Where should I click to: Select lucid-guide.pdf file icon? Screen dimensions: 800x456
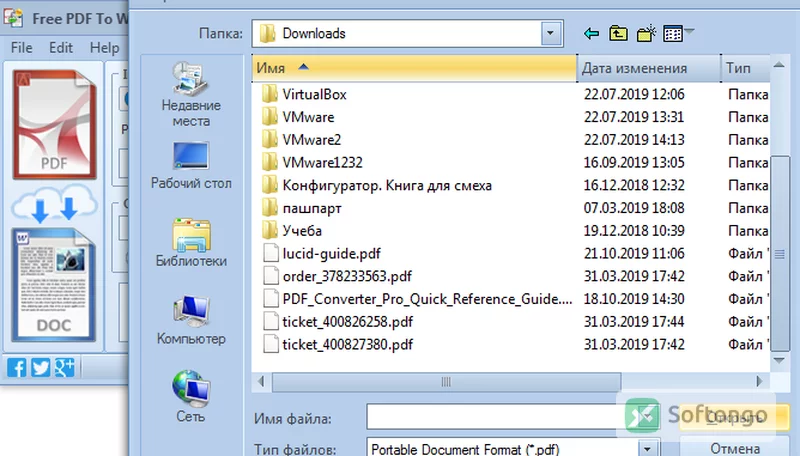click(271, 253)
